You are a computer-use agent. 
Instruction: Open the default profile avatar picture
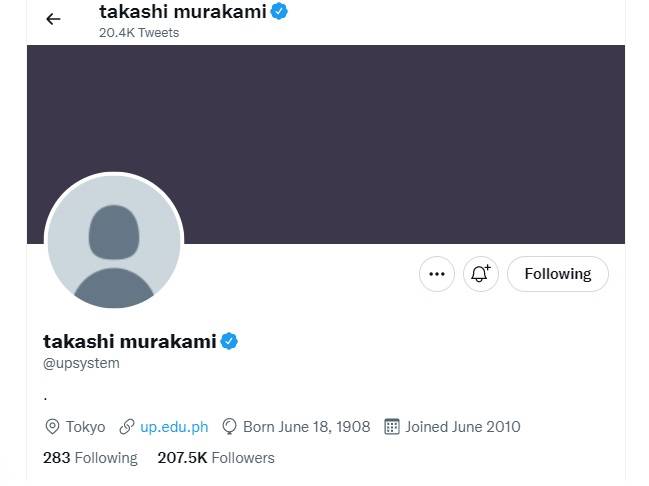(x=114, y=242)
